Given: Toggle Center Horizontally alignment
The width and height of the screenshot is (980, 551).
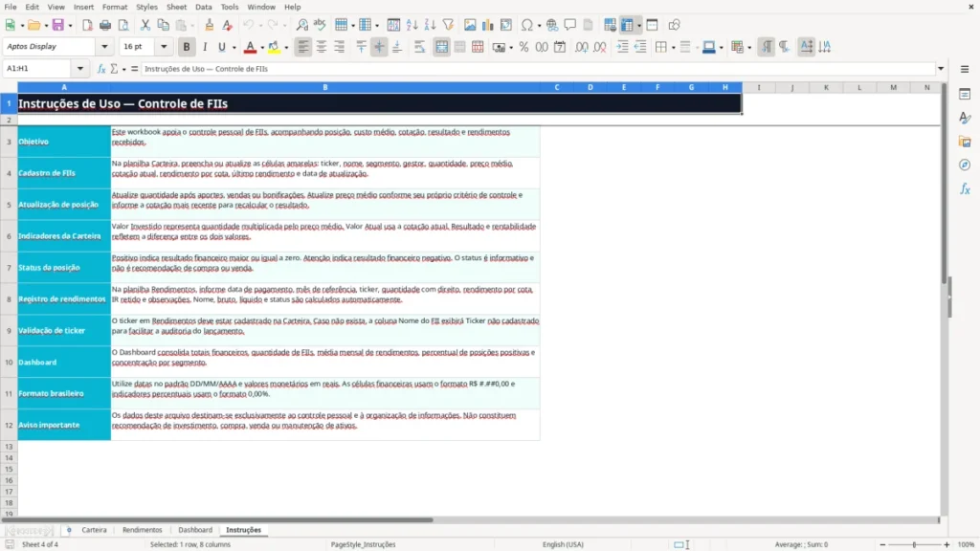Looking at the screenshot, I should pyautogui.click(x=322, y=47).
